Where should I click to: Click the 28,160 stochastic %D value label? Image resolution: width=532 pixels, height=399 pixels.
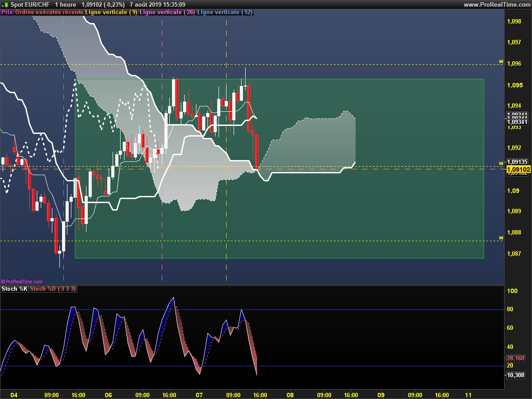point(516,358)
